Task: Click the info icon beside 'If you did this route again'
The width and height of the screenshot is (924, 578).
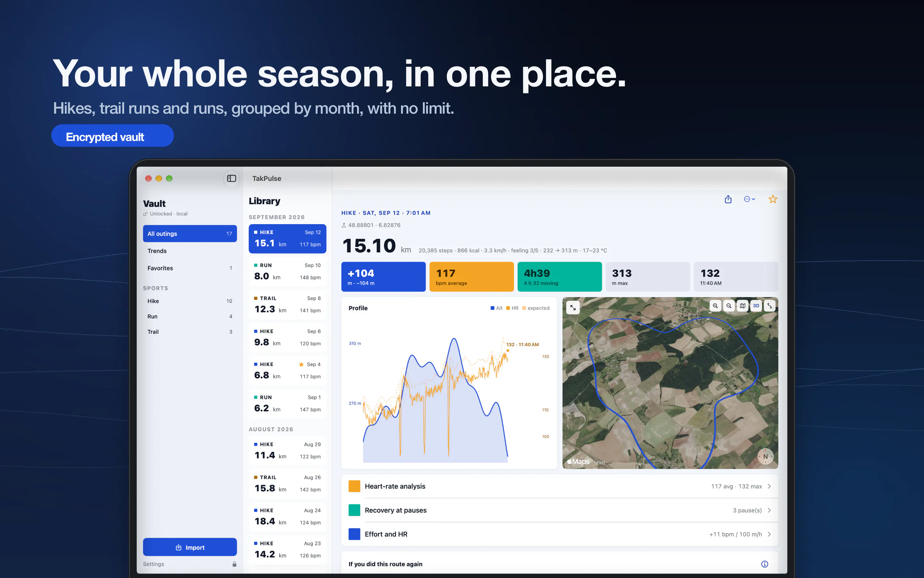Action: [765, 564]
